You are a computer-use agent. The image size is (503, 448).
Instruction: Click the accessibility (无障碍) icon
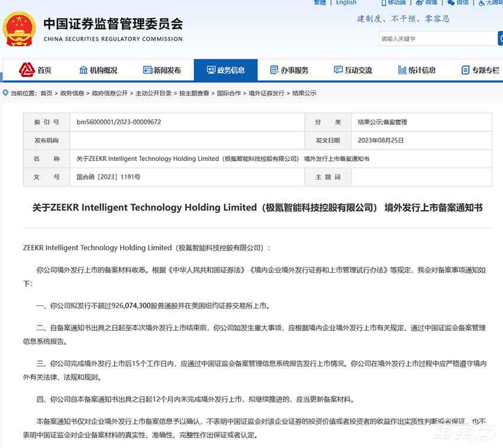tap(482, 4)
